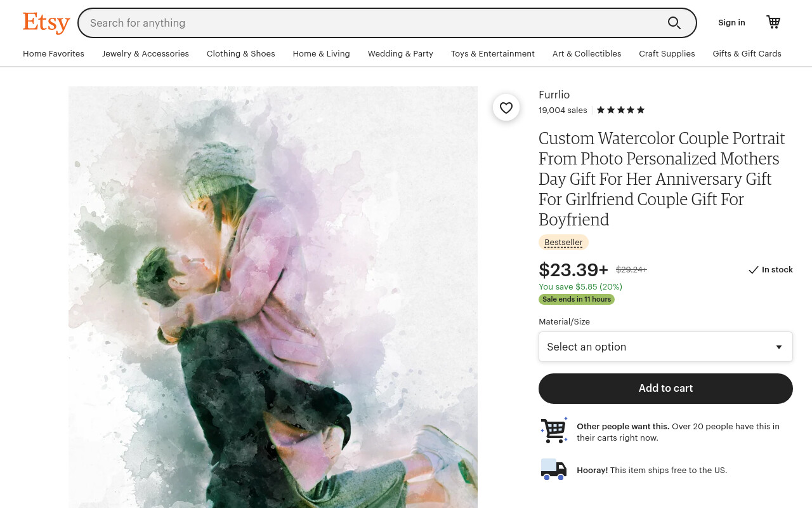The height and width of the screenshot is (508, 812).
Task: Add the portrait to cart
Action: tap(665, 388)
